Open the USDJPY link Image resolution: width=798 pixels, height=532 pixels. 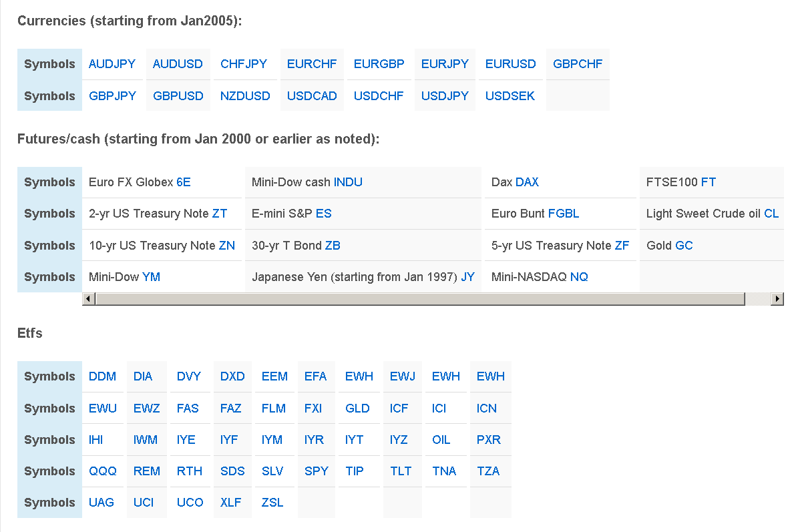(445, 96)
